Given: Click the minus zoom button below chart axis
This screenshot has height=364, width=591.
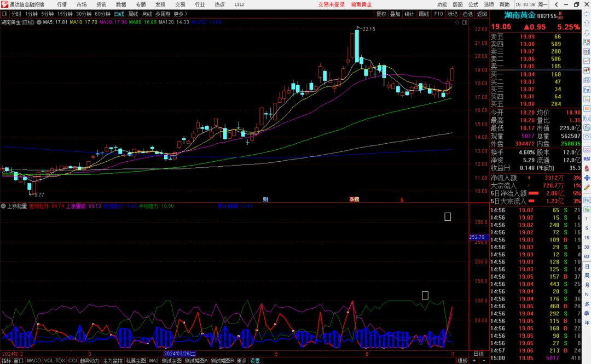Looking at the screenshot, I should coord(484,361).
